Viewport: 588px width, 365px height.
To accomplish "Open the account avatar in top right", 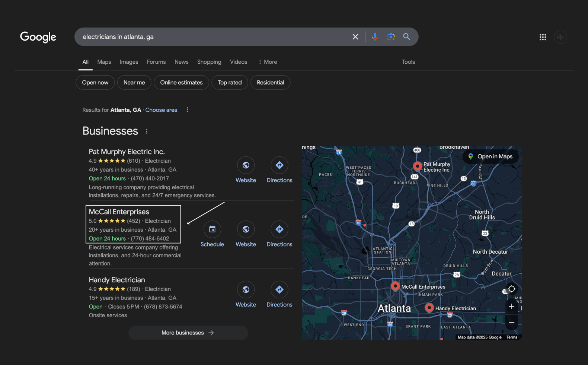I will 560,37.
